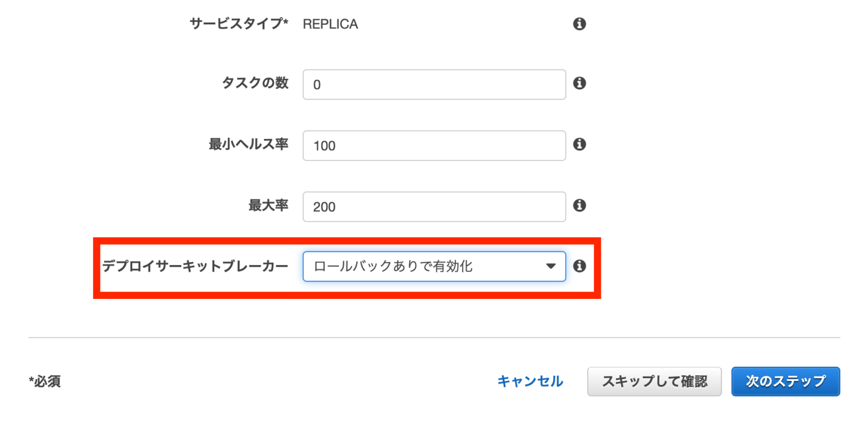This screenshot has width=868, height=425.
Task: Select the 最小ヘルス率 field showing 100
Action: [434, 145]
